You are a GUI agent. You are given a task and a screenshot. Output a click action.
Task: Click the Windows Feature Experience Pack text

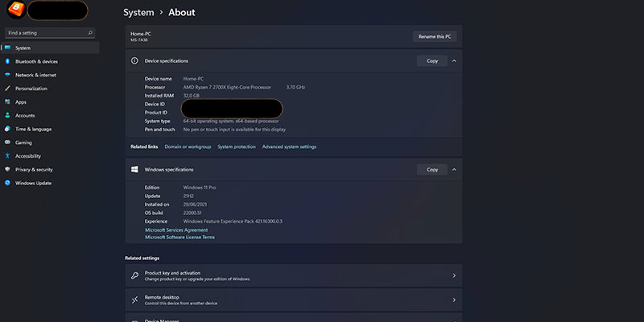233,221
